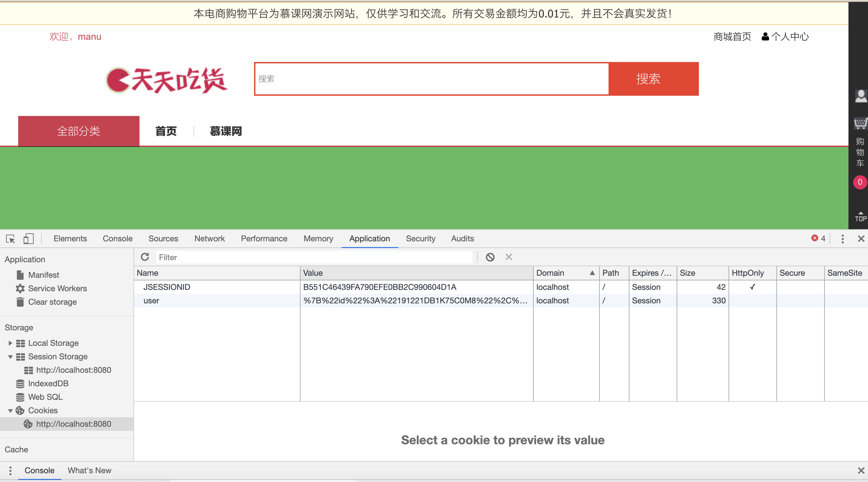Open the Sources tab
The width and height of the screenshot is (868, 482).
click(163, 239)
